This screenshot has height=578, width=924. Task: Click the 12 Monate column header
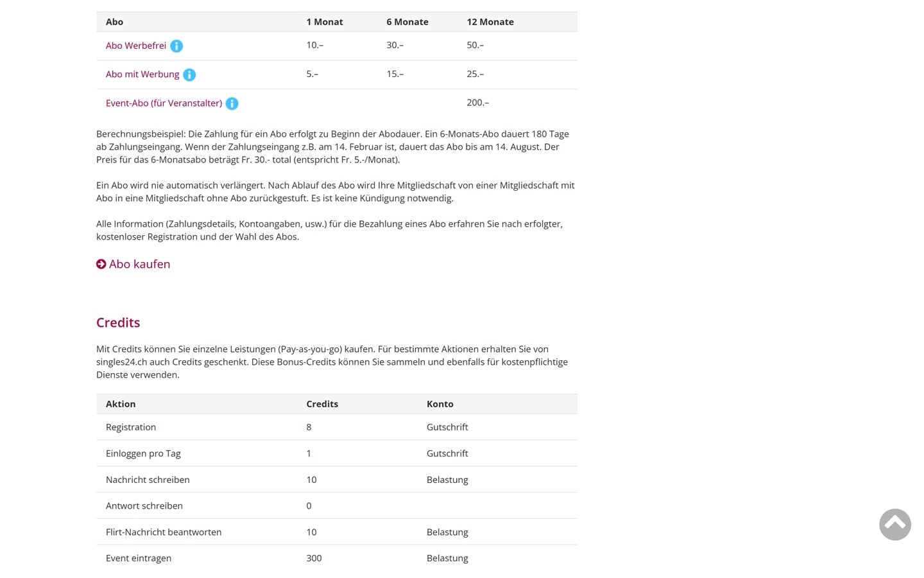(x=490, y=22)
